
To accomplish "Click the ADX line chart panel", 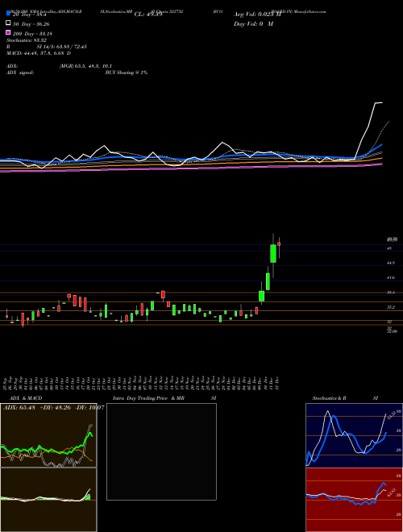I will pyautogui.click(x=48, y=435).
